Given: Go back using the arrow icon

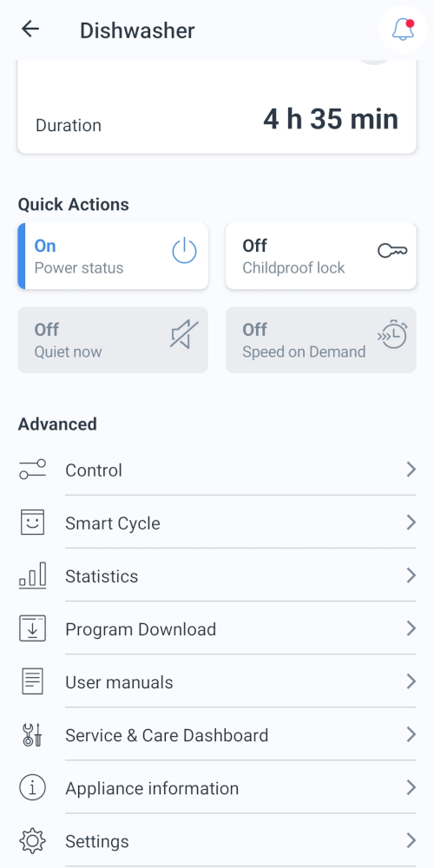Looking at the screenshot, I should click(x=30, y=30).
